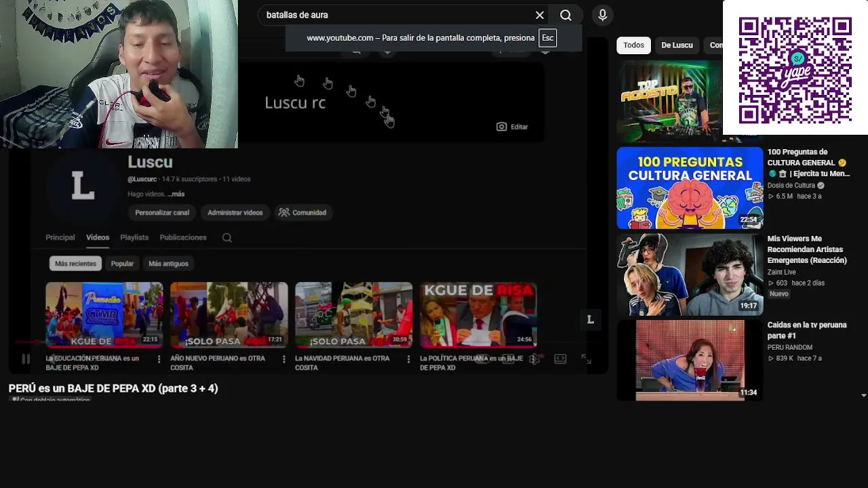Click the '@Luscurc' handle in the video
868x488 pixels.
pos(142,180)
